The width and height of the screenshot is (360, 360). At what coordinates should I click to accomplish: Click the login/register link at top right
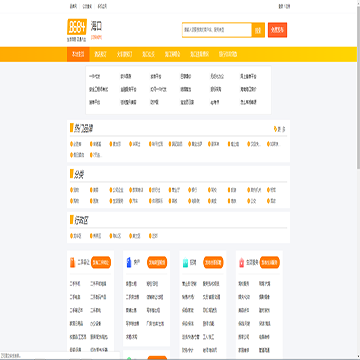pos(284,6)
